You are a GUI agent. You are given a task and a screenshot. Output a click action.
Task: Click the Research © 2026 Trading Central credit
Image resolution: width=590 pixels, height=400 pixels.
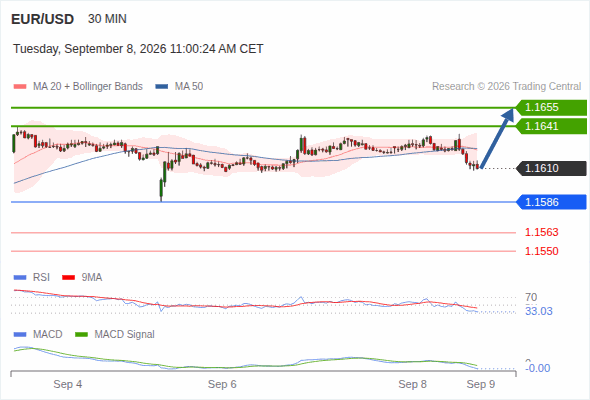click(506, 87)
